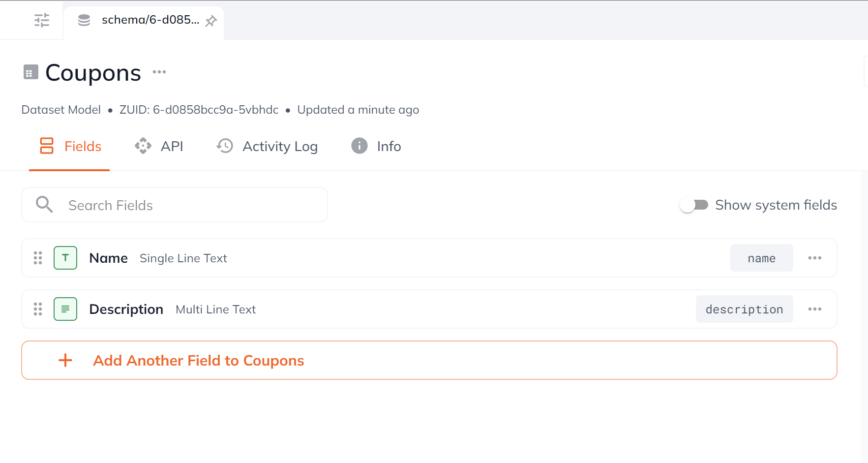Click Add Another Field to Coupons

coord(429,360)
